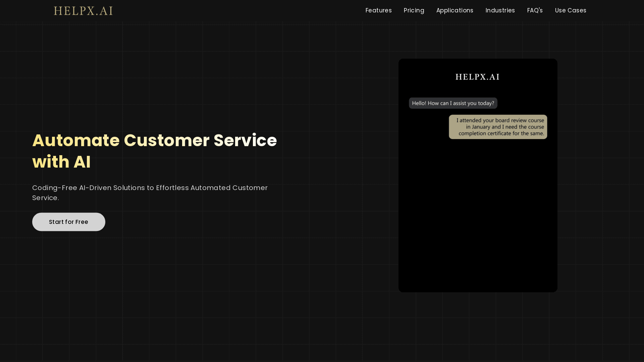
Task: Click the board review course message bubble
Action: [x=498, y=127]
